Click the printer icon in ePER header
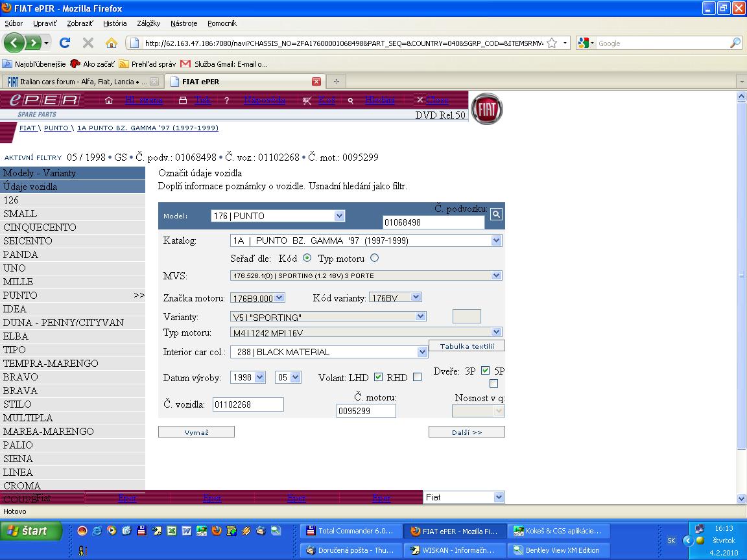The height and width of the screenshot is (560, 747). coord(182,100)
